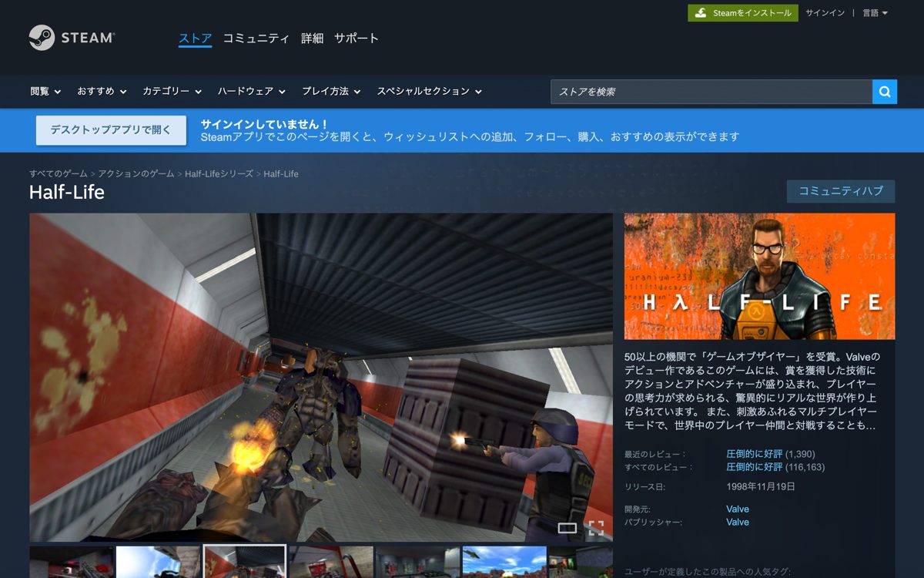Viewport: 924px width, 578px height.
Task: Click the search magnifier button
Action: tap(885, 92)
